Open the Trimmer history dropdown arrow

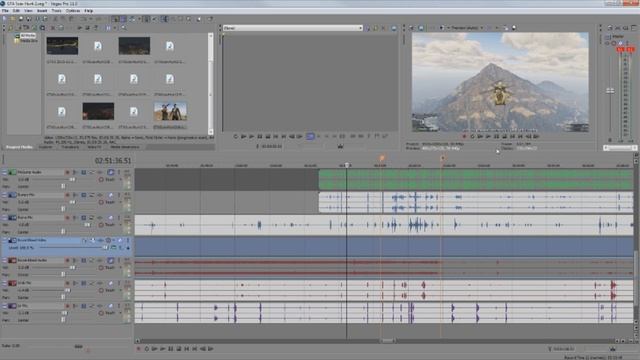tap(360, 28)
